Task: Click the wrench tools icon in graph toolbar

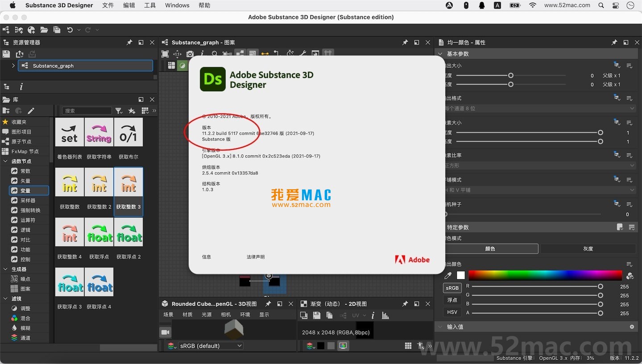Action: (303, 54)
